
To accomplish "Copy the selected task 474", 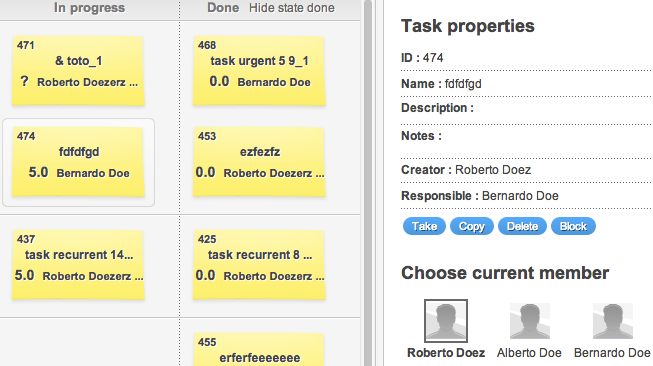I will tap(471, 226).
